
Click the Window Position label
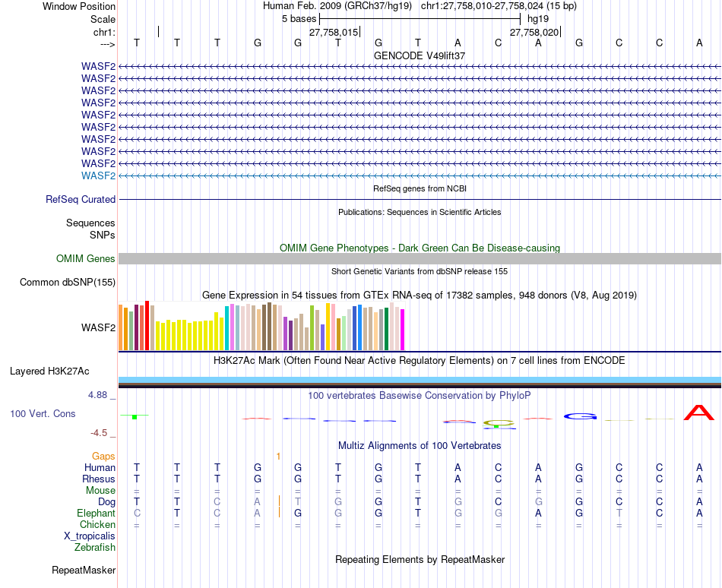(79, 6)
